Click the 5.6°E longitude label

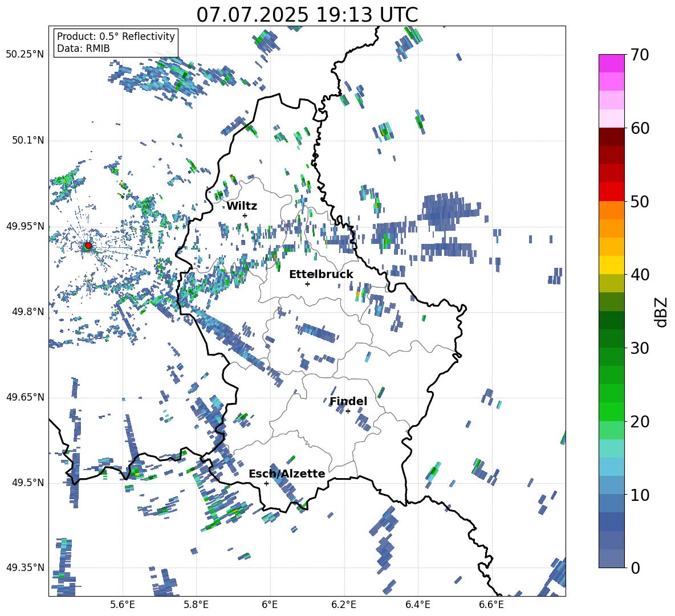point(123,605)
